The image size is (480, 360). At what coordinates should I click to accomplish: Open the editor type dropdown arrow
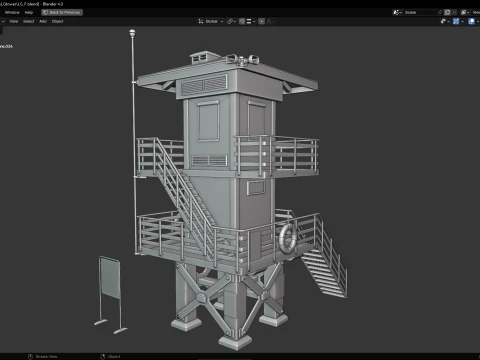[3, 21]
